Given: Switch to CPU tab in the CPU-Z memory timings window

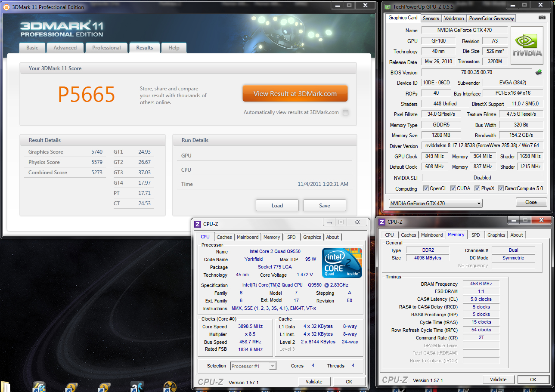Looking at the screenshot, I should point(389,235).
